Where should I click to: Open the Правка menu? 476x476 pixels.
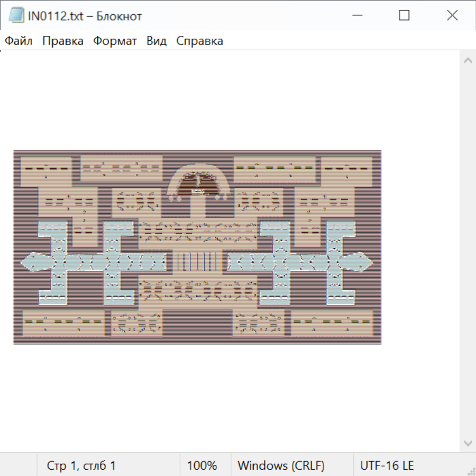click(63, 41)
